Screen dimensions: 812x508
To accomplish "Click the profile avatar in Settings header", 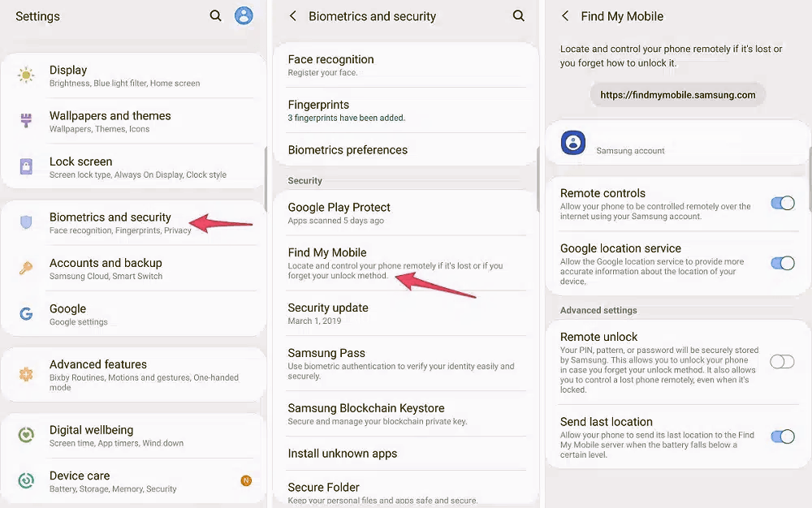I will click(x=244, y=15).
